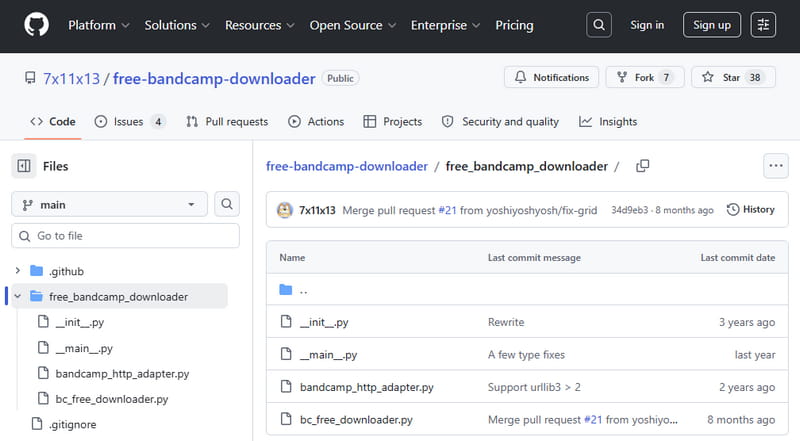800x441 pixels.
Task: Open commit hash 34d9eb3
Action: tap(630, 210)
